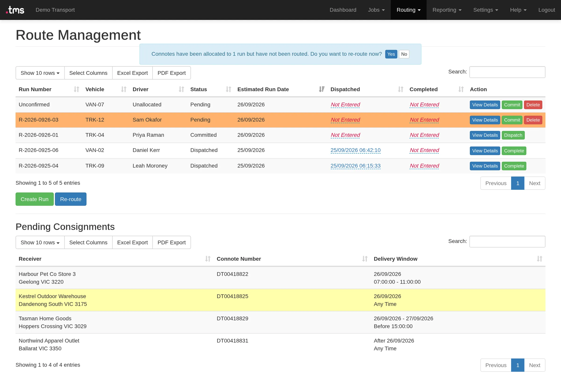
Task: Sort by Completed column icon
Action: point(461,90)
